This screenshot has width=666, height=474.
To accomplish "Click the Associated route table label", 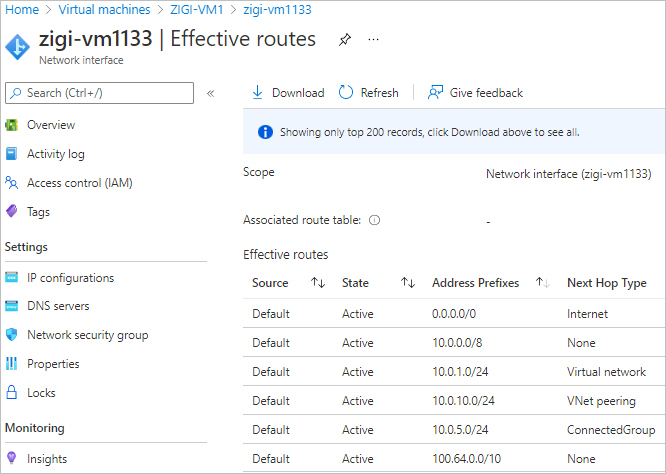I will tap(302, 220).
